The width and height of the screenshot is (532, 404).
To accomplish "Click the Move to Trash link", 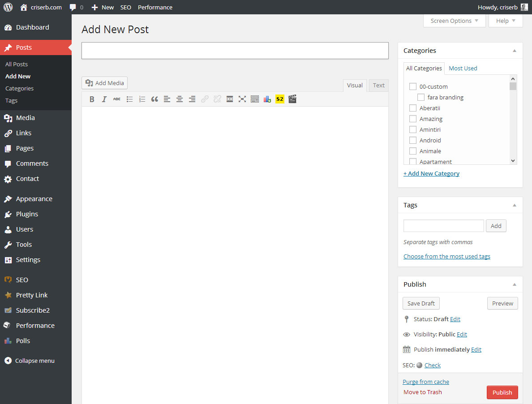I will 423,392.
